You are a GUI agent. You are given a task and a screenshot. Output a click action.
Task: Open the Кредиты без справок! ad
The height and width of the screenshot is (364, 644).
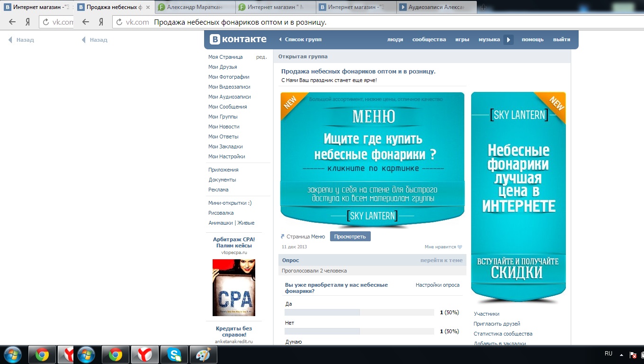(234, 331)
